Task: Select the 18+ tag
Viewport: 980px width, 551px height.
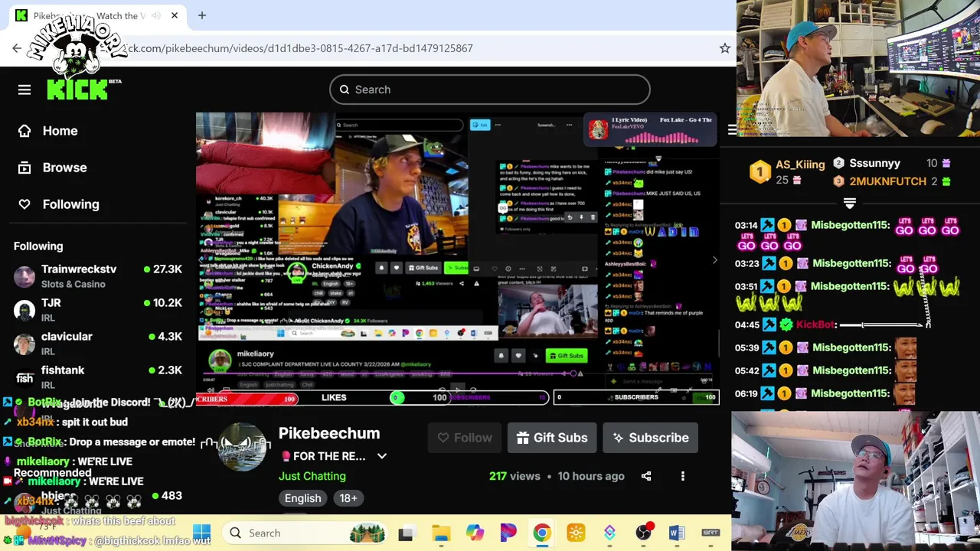Action: click(348, 498)
